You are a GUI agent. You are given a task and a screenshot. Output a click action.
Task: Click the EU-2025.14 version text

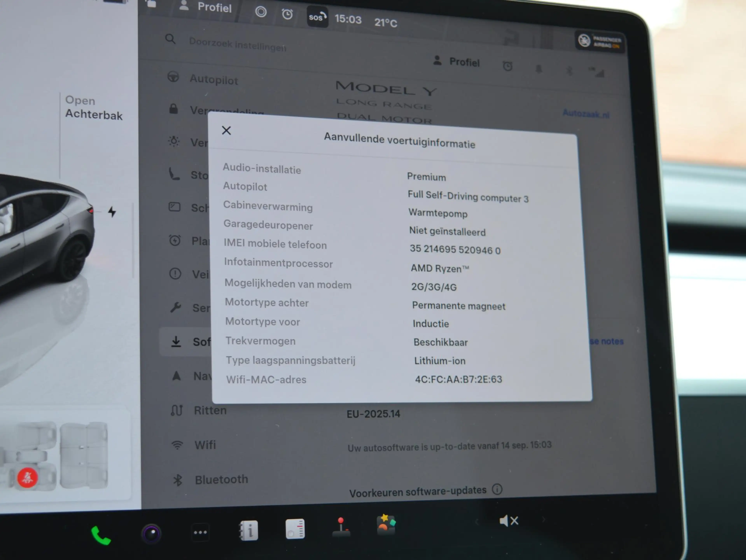pos(373,414)
